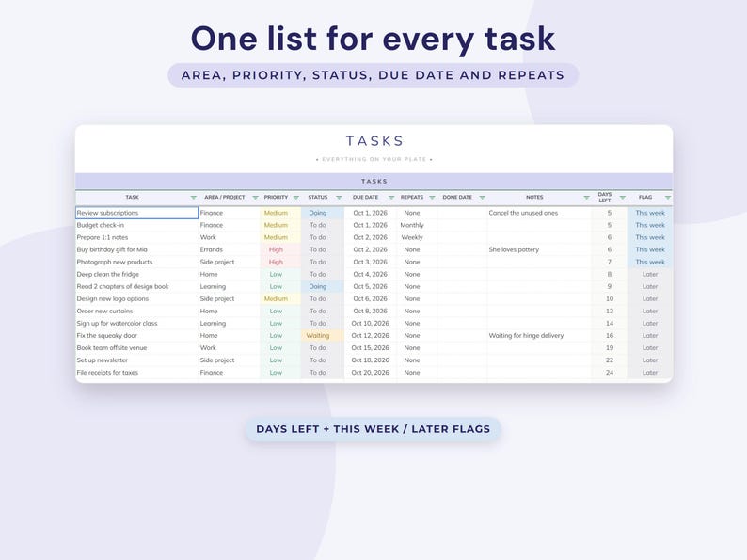
Task: Click 'Side project' area of newsletter row
Action: coord(230,360)
